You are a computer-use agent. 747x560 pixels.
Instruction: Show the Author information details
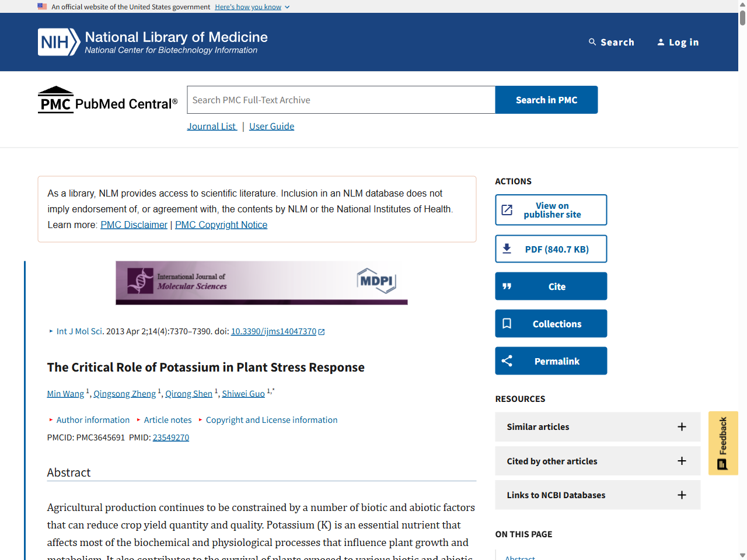point(92,420)
